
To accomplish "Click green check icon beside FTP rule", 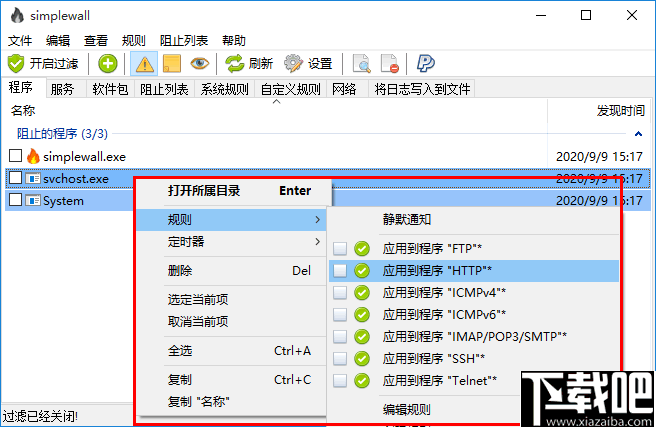I will [x=362, y=248].
